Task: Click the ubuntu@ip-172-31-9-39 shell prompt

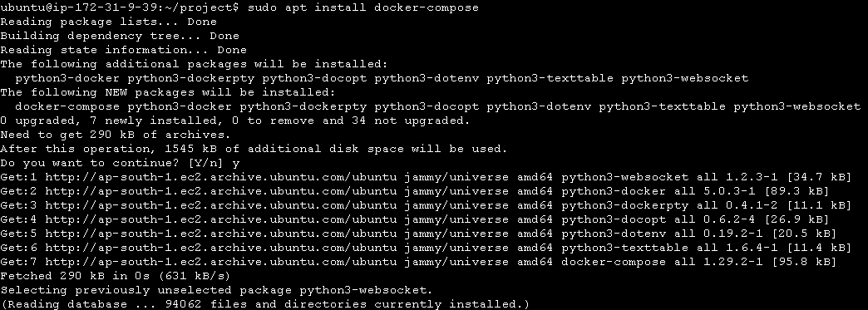Action: click(120, 7)
